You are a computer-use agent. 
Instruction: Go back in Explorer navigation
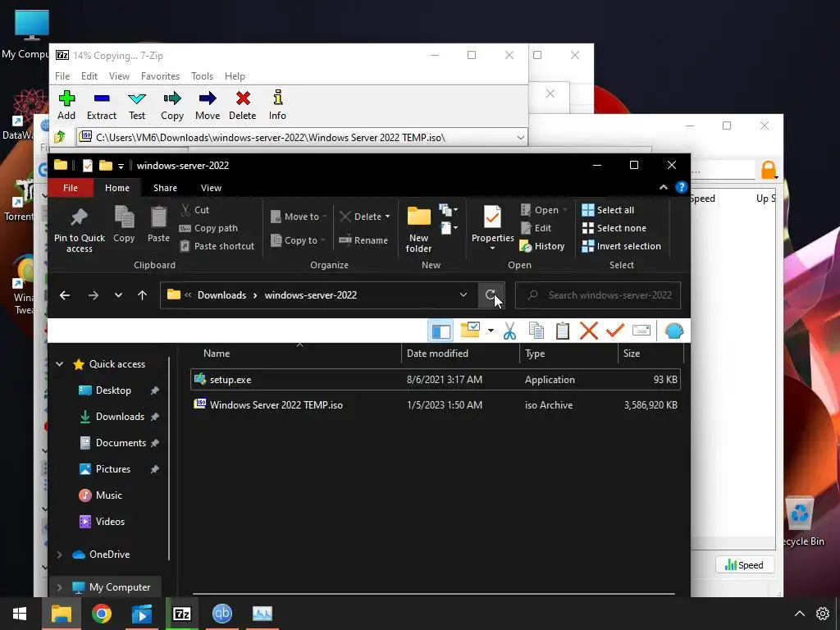coord(65,295)
